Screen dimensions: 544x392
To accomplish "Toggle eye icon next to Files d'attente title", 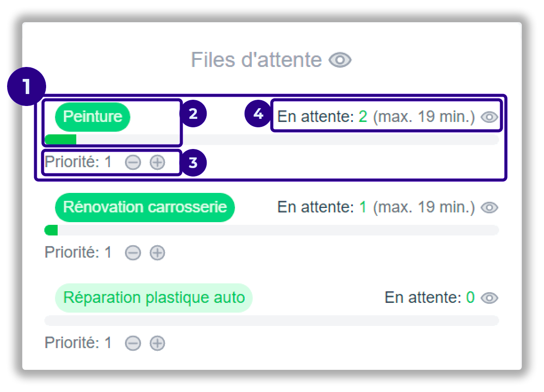I will (340, 59).
